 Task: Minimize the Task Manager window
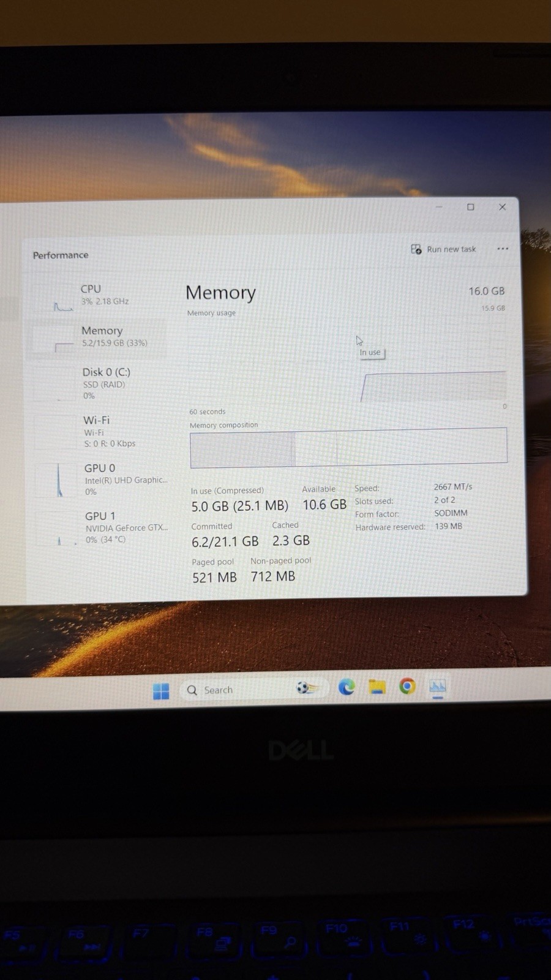(x=439, y=207)
